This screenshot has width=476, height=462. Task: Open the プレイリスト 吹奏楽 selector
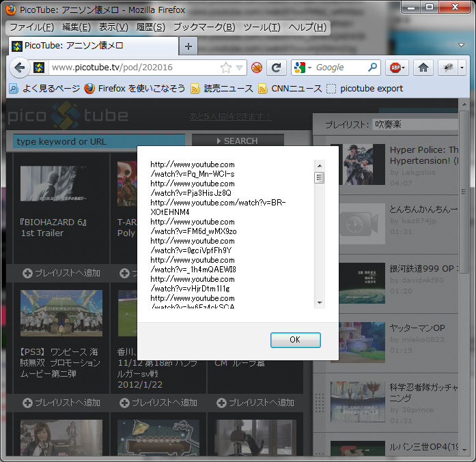(415, 124)
